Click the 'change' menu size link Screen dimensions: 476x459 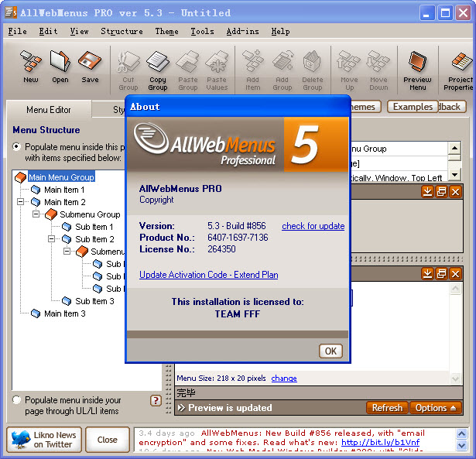point(284,379)
